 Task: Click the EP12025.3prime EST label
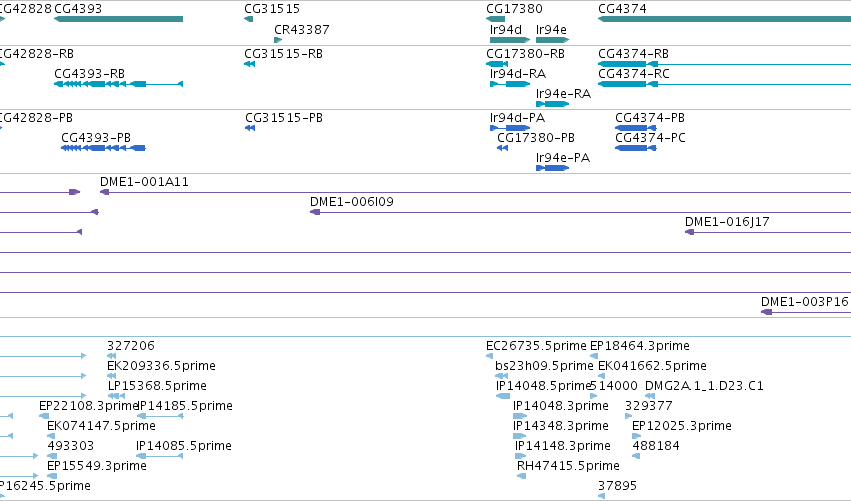pos(682,426)
